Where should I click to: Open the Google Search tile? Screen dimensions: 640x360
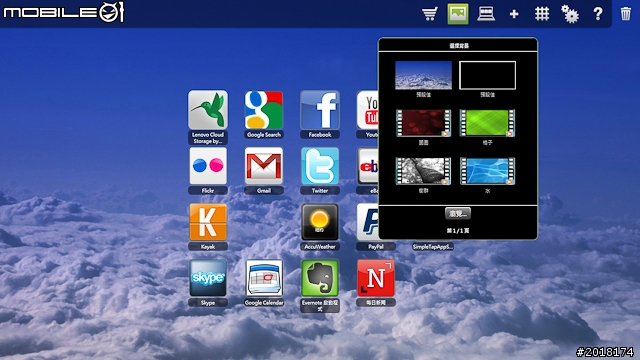264,110
